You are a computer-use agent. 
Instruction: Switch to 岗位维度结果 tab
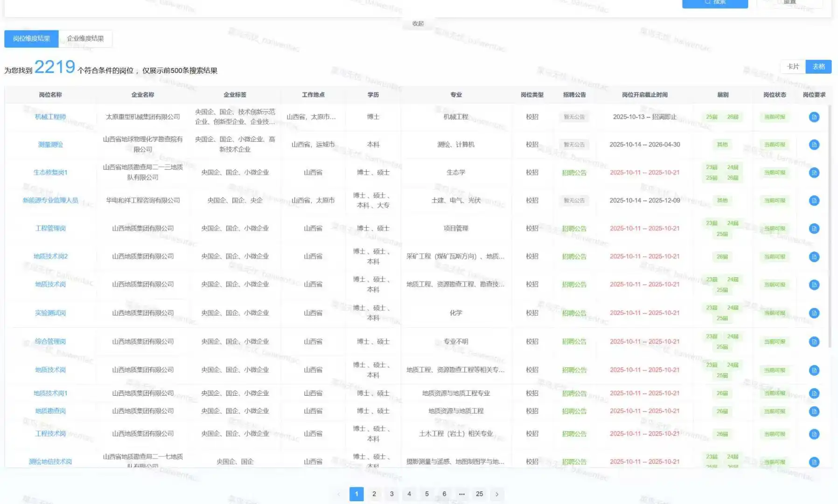[31, 39]
